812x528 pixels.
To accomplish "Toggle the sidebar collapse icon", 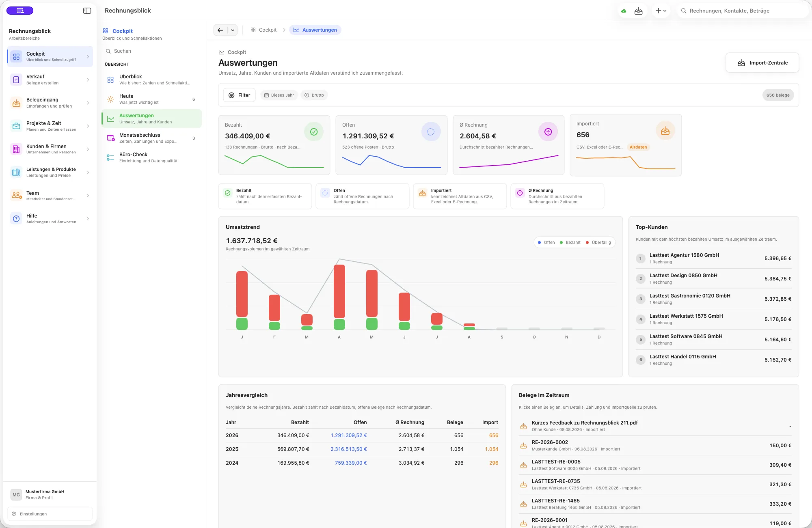I will click(x=87, y=11).
